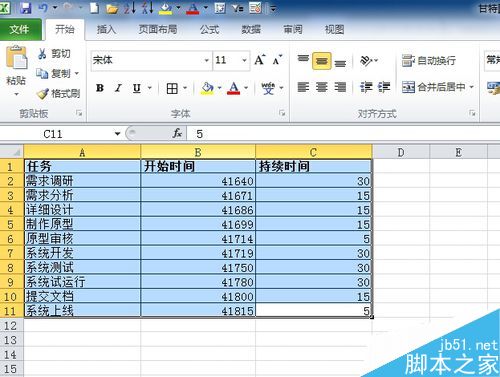Viewport: 500px width, 377px height.
Task: Select cell A11 系统上线
Action: click(82, 311)
